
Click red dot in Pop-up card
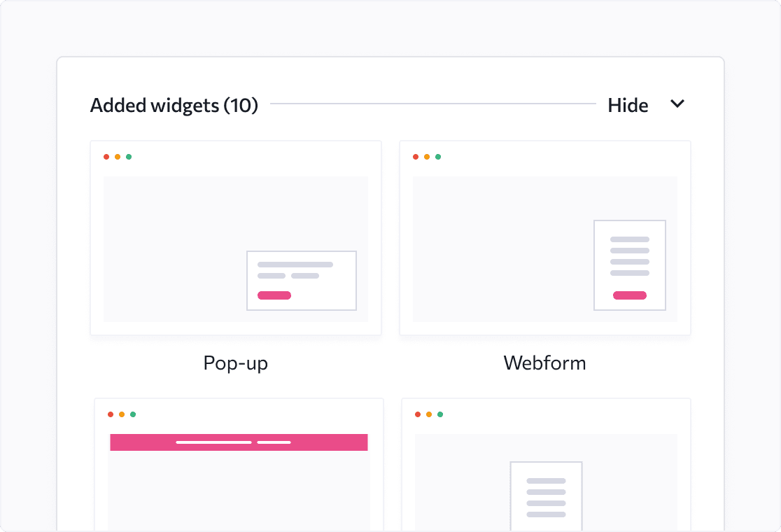(x=106, y=157)
